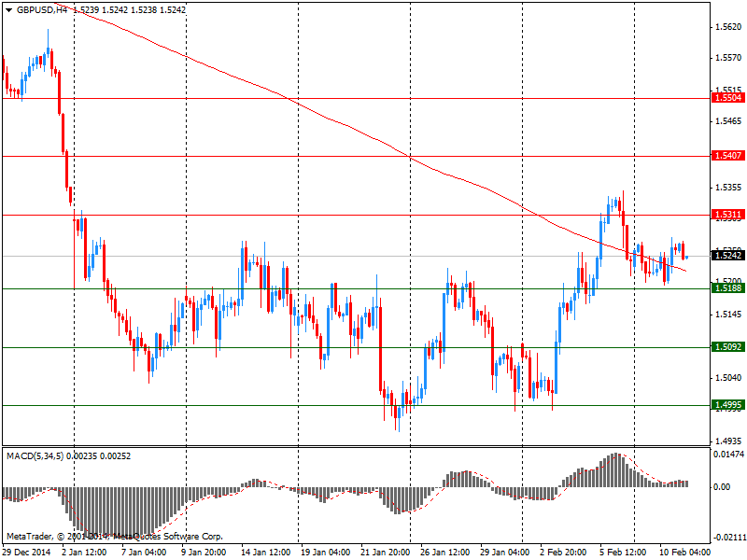Click the OHLC values 1.5239 1.5242 1.5238 1.5242
The height and width of the screenshot is (560, 747).
(x=130, y=10)
